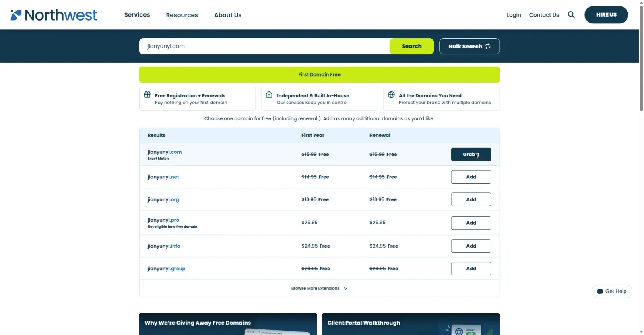The height and width of the screenshot is (335, 644).
Task: Open the Resources menu
Action: [182, 15]
